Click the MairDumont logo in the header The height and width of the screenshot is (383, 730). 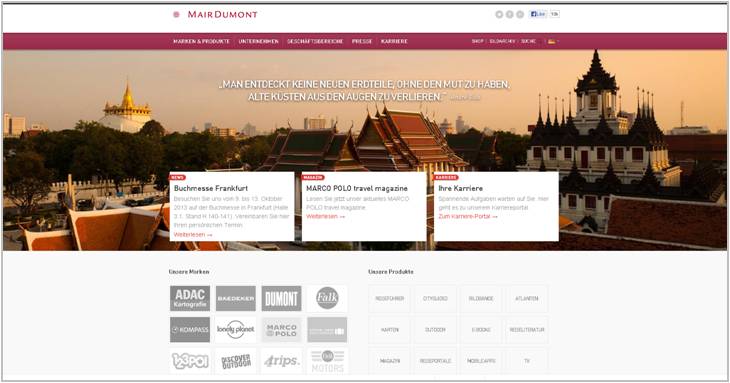pos(215,14)
